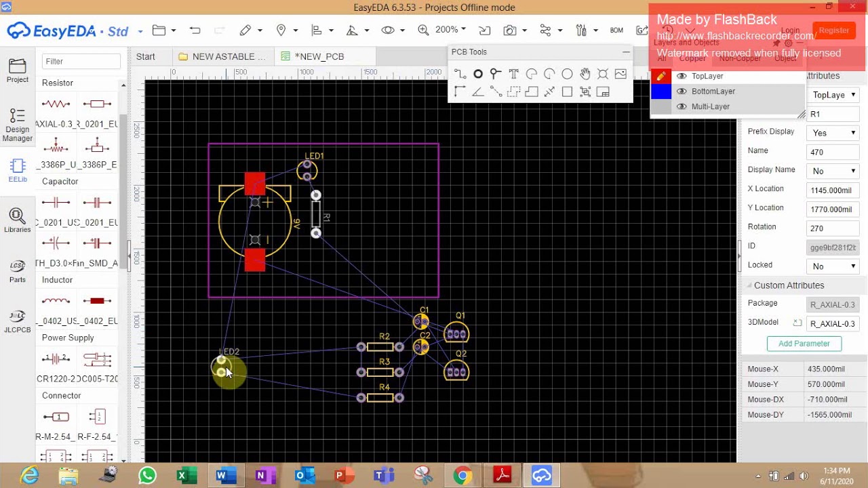Screen dimensions: 868x488
Task: Open Google Chrome from the taskbar
Action: coord(462,476)
